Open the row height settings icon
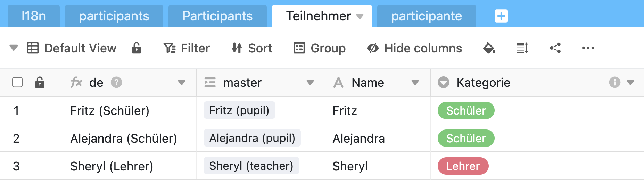644x184 pixels. pos(522,48)
